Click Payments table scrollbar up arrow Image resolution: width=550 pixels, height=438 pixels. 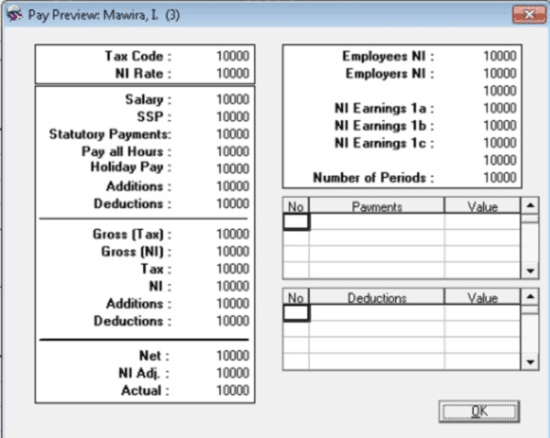[530, 205]
